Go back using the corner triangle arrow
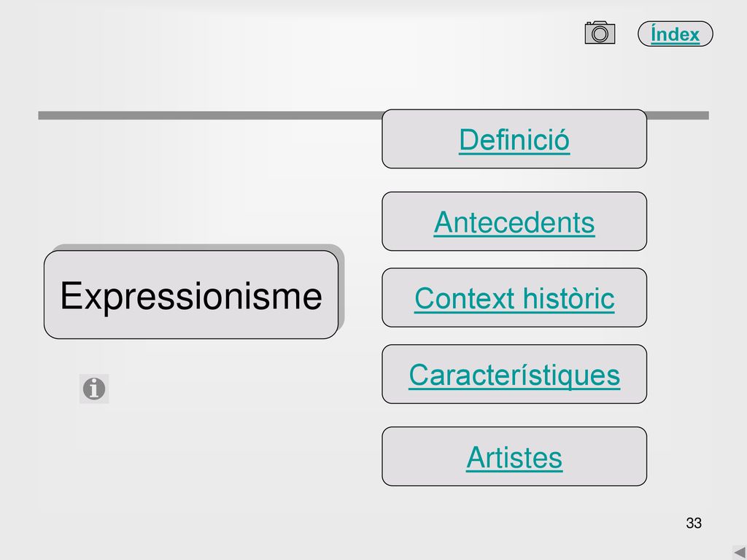747x560 pixels. point(740,553)
